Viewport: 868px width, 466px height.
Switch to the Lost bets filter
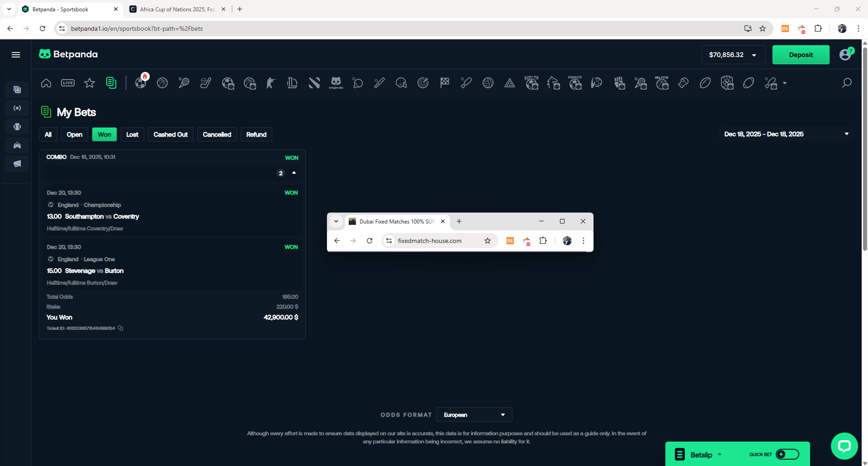pos(132,134)
